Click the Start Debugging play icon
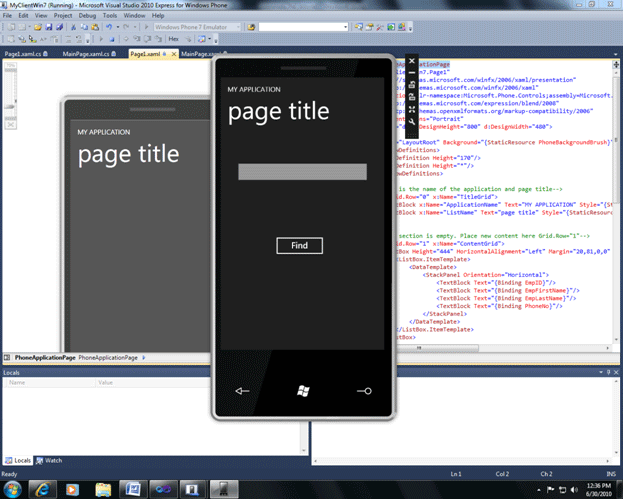This screenshot has height=502, width=623. [147, 27]
